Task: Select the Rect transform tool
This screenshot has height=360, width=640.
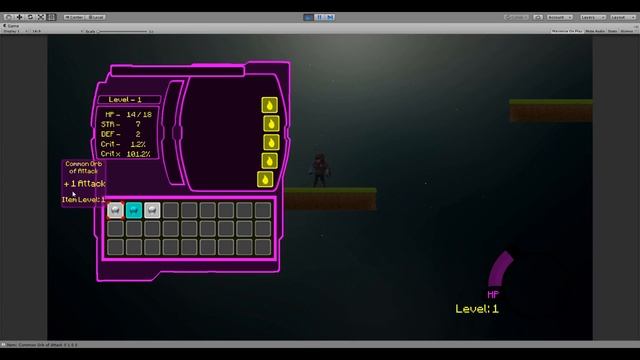Action: pyautogui.click(x=51, y=17)
